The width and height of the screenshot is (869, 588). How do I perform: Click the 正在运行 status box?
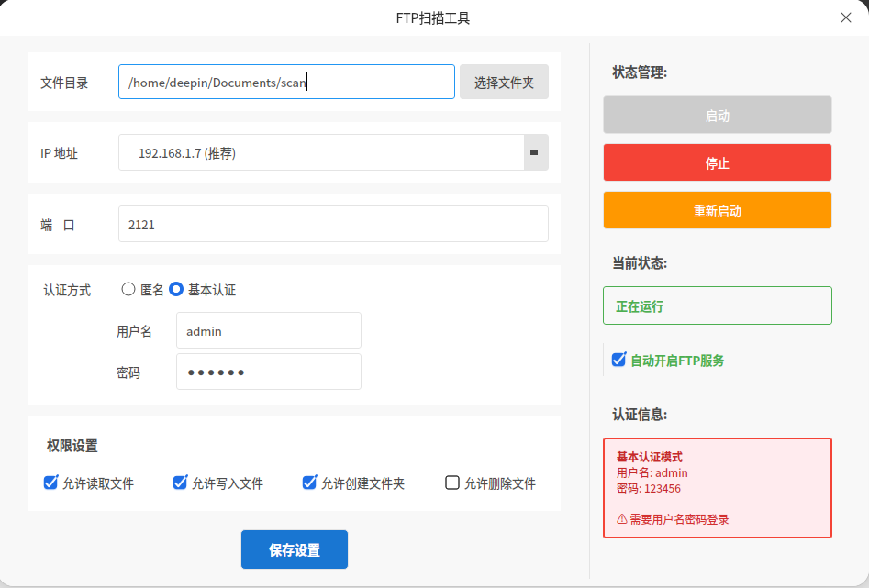(x=718, y=305)
